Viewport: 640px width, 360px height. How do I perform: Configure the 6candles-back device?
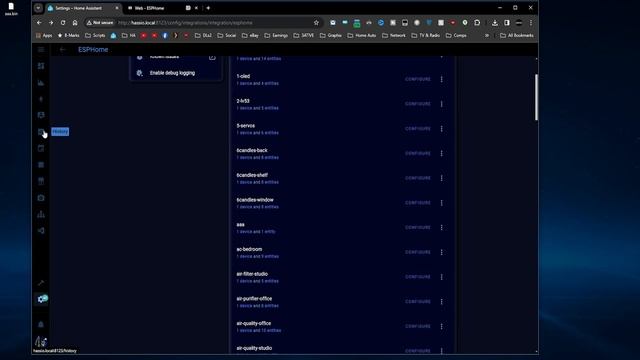point(418,153)
